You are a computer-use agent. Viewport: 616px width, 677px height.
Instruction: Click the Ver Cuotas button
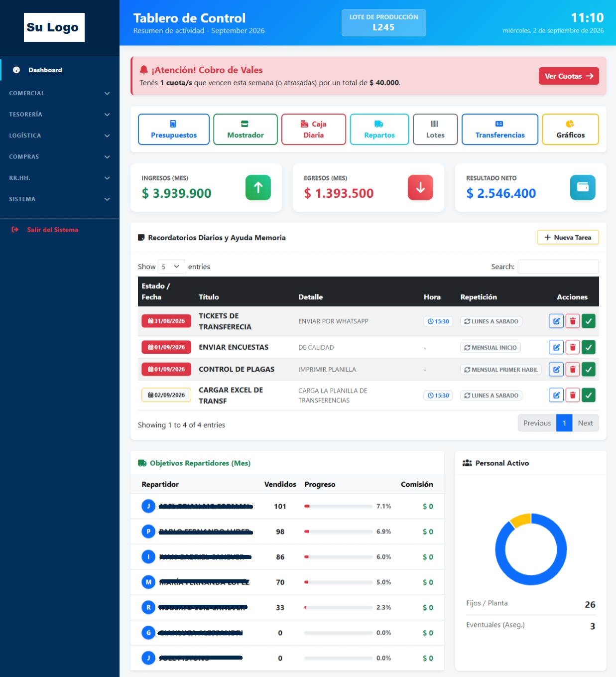(x=569, y=76)
